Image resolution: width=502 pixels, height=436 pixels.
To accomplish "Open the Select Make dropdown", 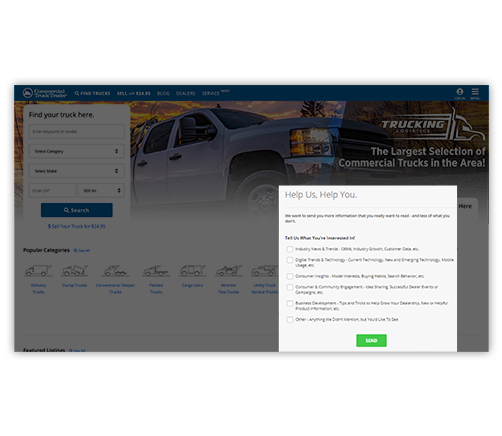I will point(77,171).
